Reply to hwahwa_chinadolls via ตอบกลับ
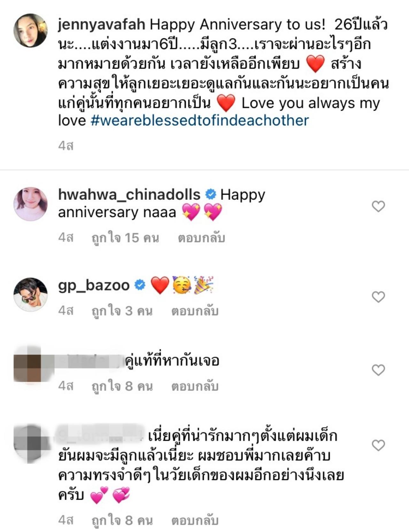409x532 pixels. pos(201,238)
